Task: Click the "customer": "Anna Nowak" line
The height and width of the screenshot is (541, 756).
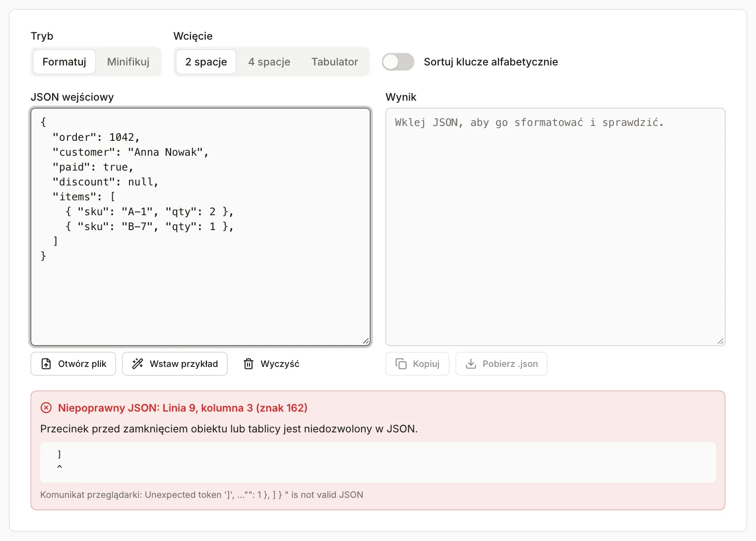Action: pyautogui.click(x=130, y=152)
